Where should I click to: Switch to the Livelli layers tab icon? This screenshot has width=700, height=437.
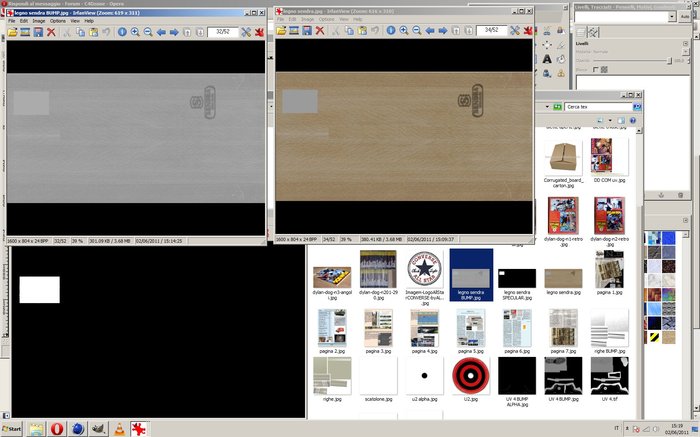581,32
